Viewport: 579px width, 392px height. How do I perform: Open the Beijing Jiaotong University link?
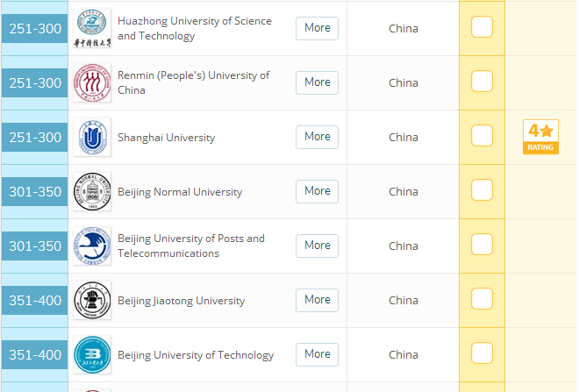point(181,301)
